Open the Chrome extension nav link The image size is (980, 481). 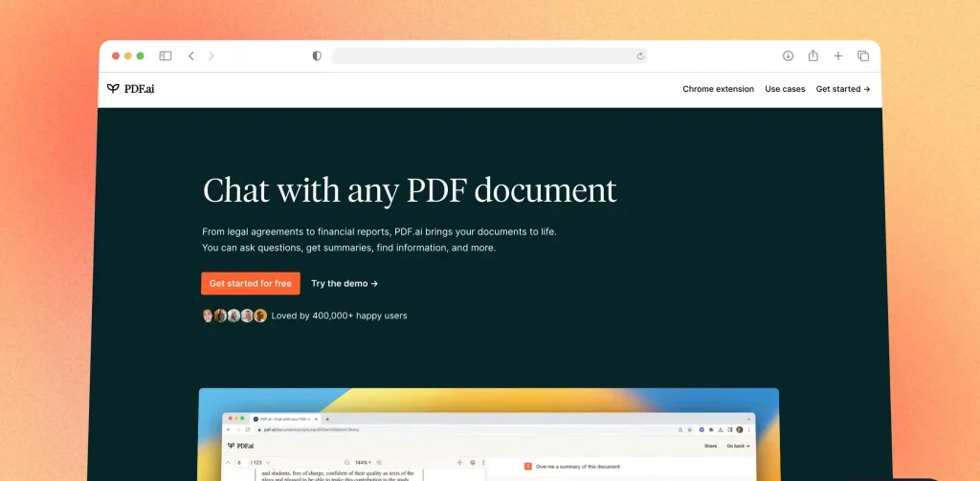click(718, 89)
